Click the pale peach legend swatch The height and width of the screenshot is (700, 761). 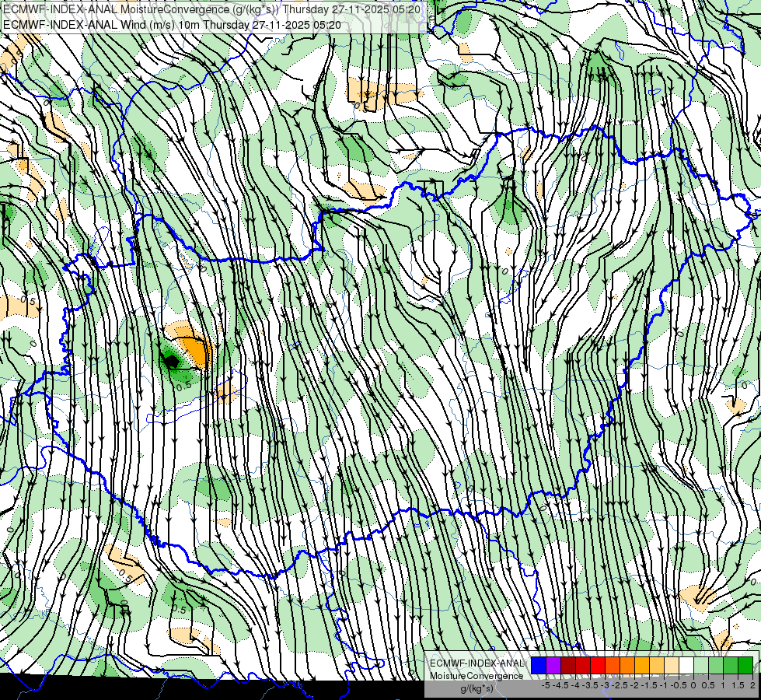(672, 666)
